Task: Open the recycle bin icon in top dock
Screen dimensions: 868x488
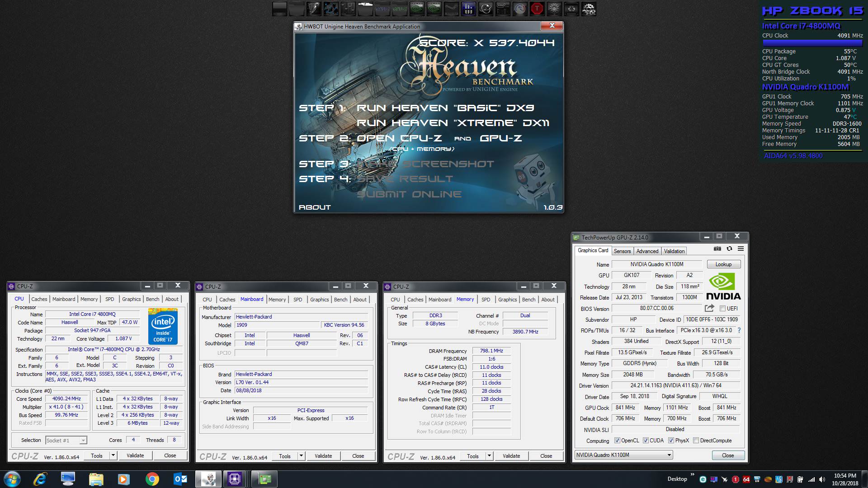Action: pos(571,9)
